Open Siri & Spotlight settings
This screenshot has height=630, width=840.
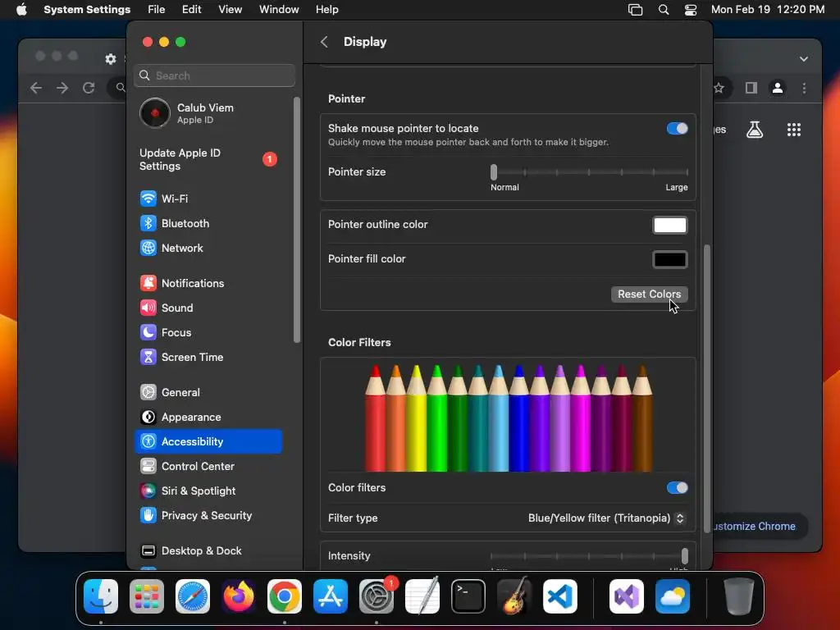coord(208,491)
